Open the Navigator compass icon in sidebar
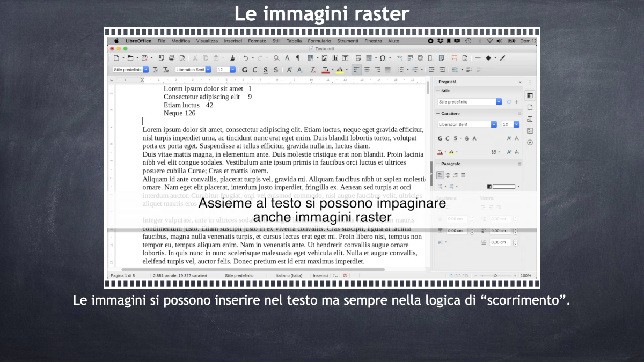 (530, 142)
